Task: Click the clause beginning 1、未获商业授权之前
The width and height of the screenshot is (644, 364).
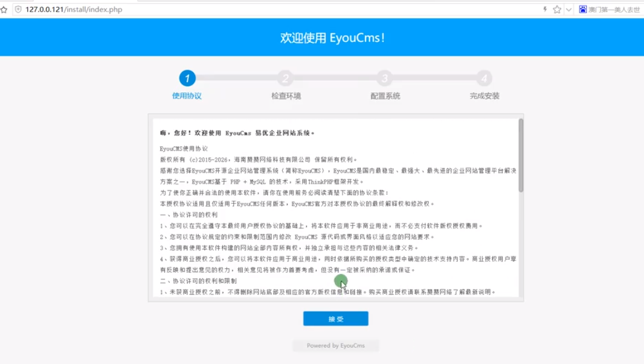Action: [x=328, y=292]
